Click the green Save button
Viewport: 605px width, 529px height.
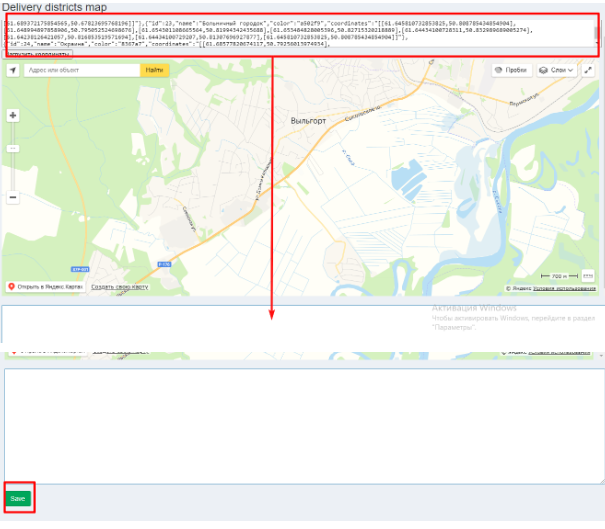pyautogui.click(x=18, y=499)
